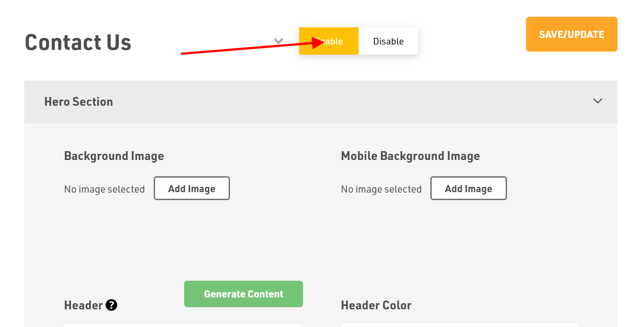Click No image selected under Background Image

pyautogui.click(x=104, y=189)
